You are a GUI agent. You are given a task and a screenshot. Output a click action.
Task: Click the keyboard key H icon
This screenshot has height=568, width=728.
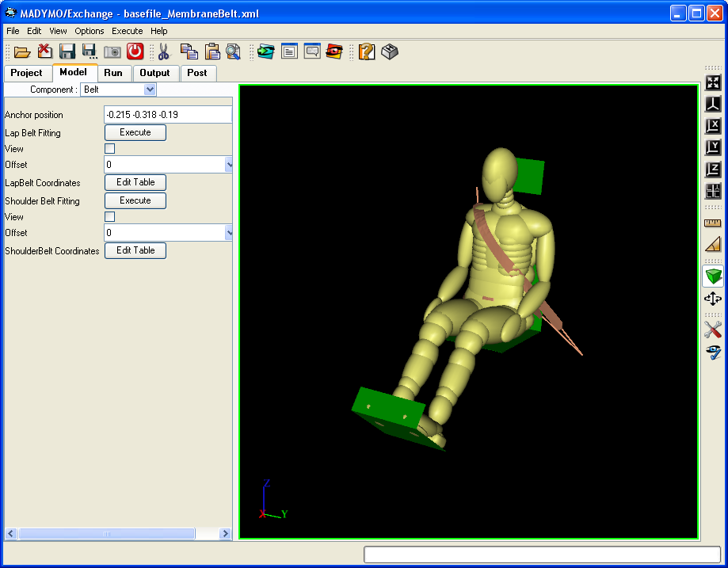coord(390,51)
